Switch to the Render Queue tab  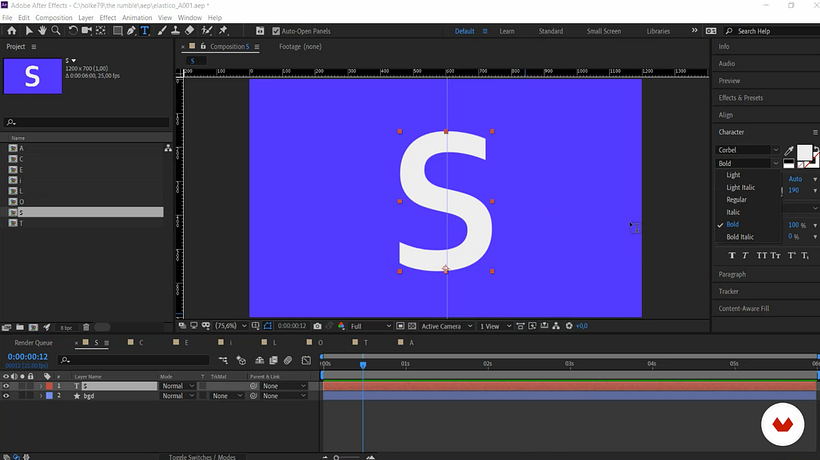(33, 343)
